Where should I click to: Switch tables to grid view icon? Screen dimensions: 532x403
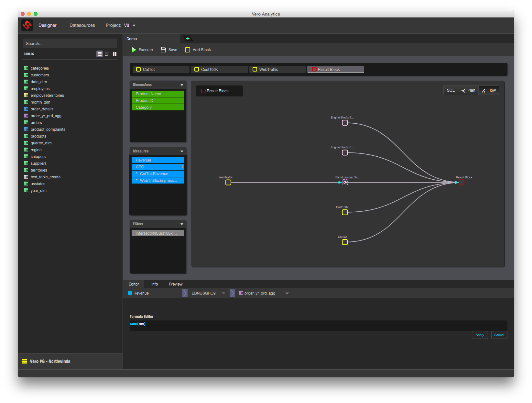point(114,54)
